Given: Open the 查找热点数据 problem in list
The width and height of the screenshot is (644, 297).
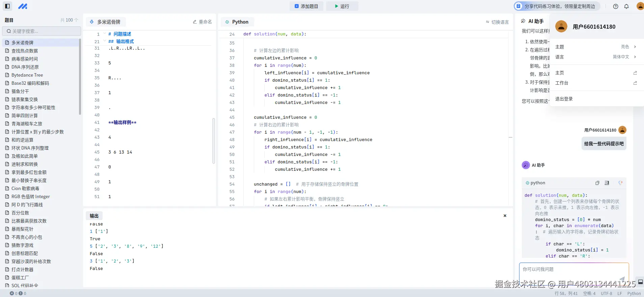Looking at the screenshot, I should coord(25,51).
